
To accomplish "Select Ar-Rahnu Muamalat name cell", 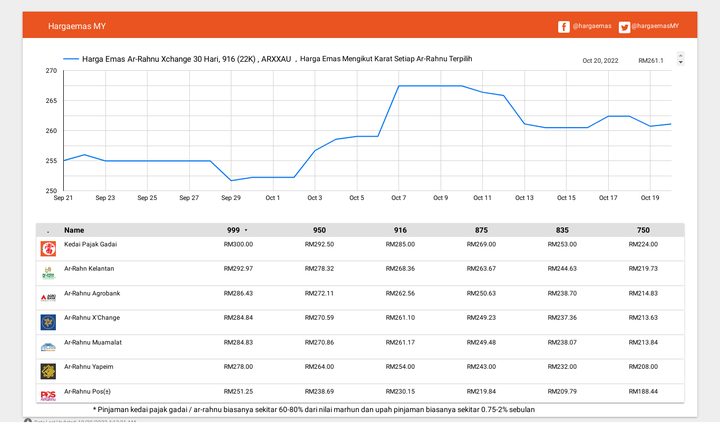I will pos(93,343).
